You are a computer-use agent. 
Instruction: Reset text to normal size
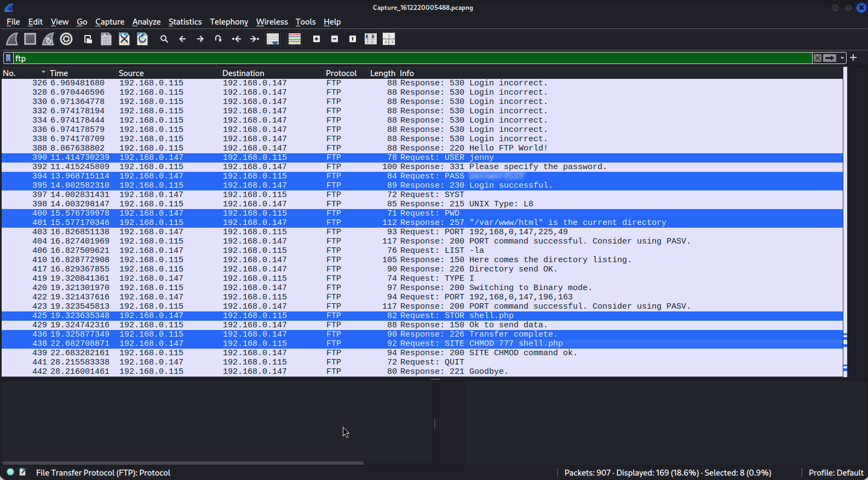(353, 39)
